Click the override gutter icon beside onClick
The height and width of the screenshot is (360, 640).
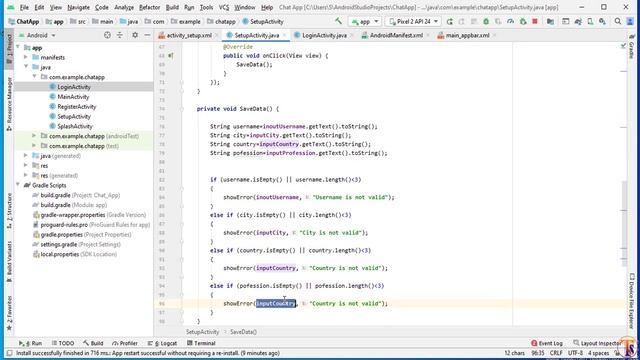171,56
